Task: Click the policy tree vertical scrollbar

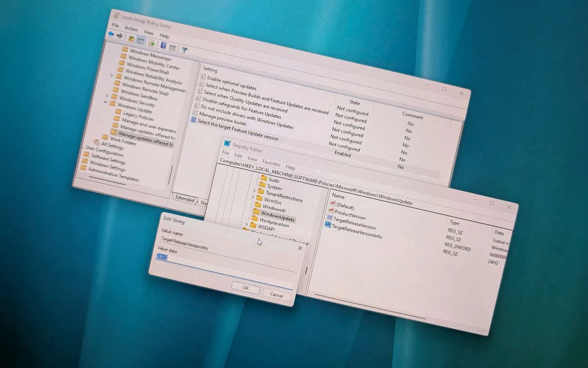Action: click(170, 174)
